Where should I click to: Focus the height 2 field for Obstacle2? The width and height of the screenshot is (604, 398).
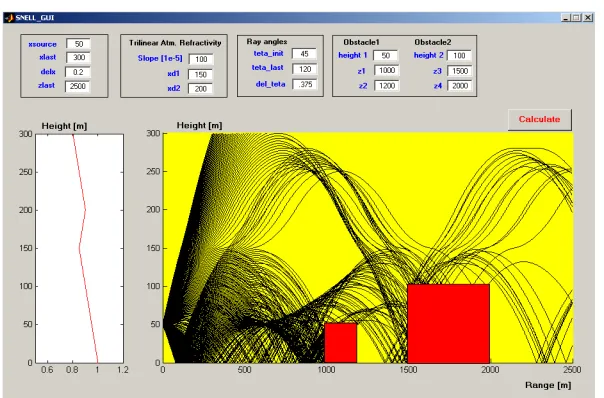[x=459, y=55]
